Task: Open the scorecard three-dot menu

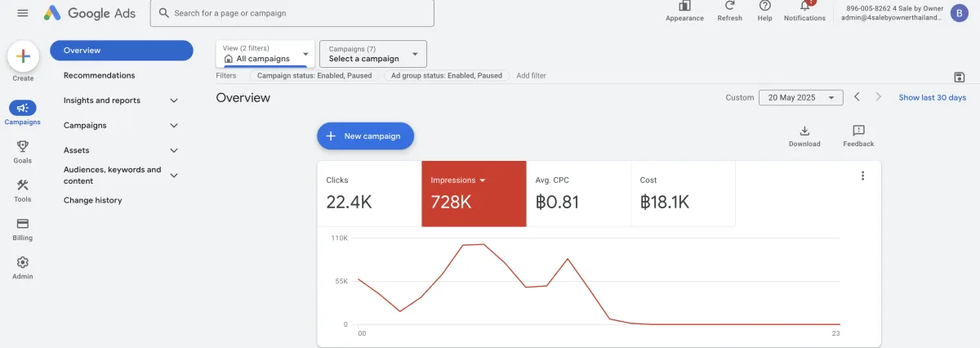Action: click(x=862, y=176)
